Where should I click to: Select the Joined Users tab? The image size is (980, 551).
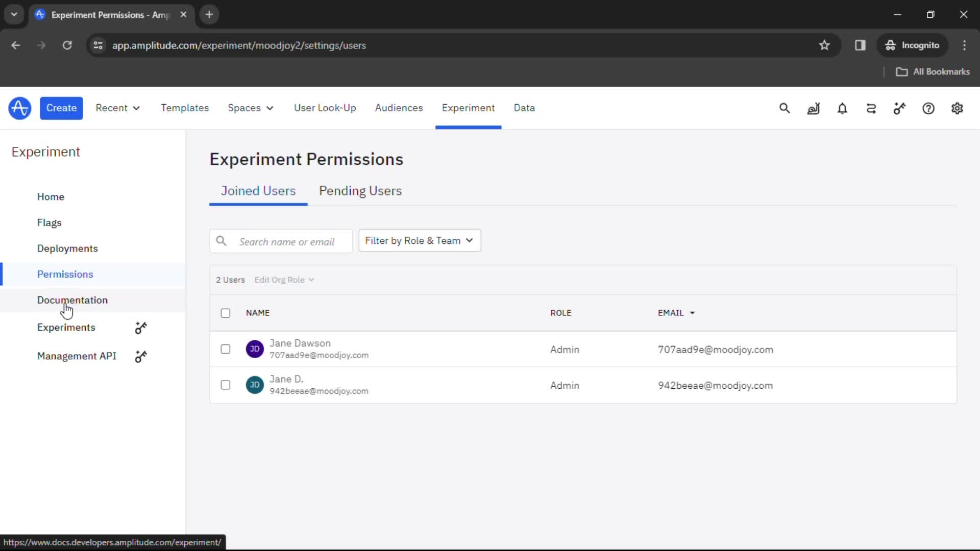258,190
